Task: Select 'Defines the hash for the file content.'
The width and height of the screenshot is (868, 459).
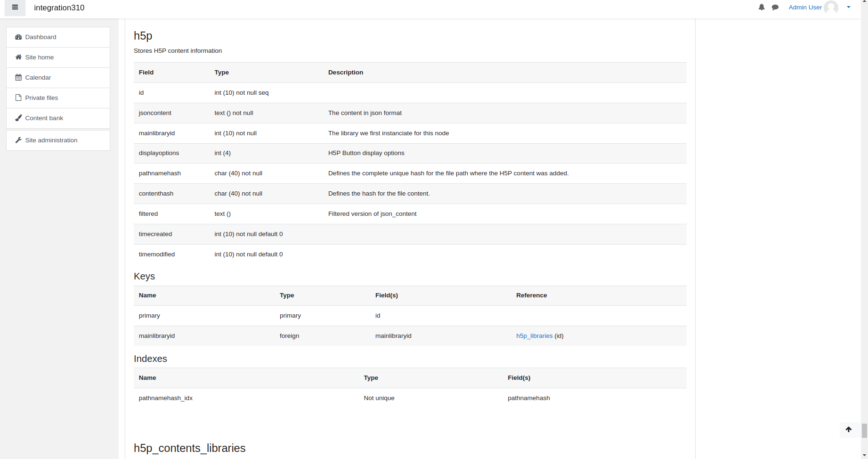Action: 379,194
